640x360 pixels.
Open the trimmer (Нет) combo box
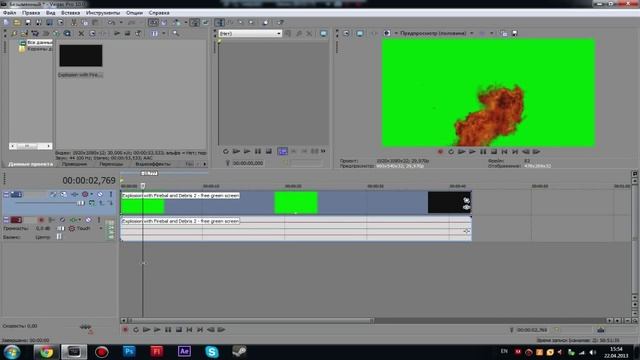250,33
